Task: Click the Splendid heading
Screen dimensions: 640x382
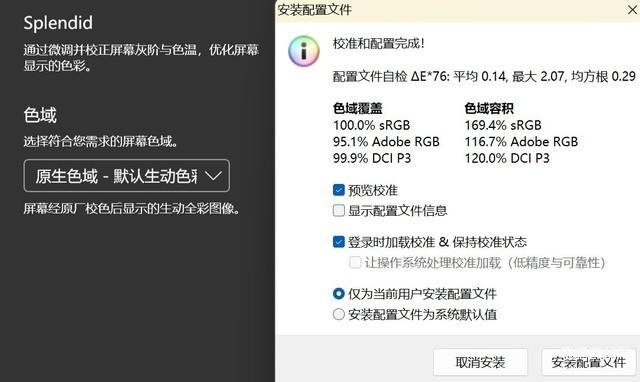Action: click(58, 23)
